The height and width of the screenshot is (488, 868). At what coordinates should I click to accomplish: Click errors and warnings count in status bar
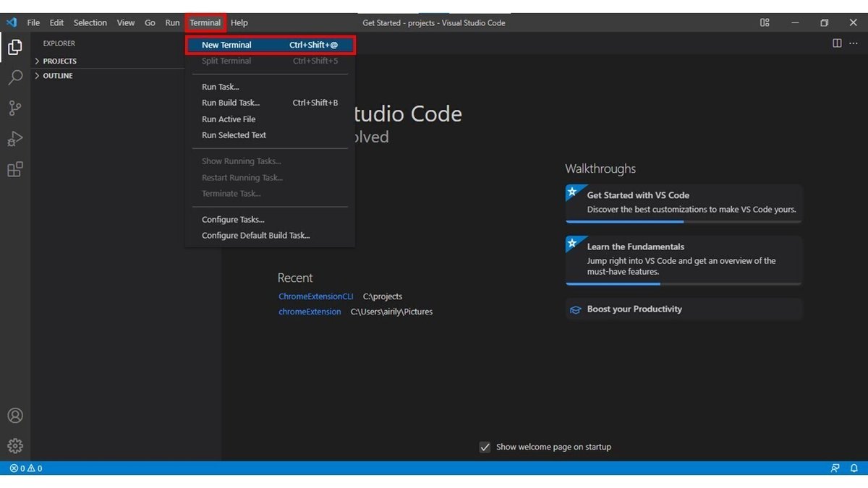(x=26, y=468)
